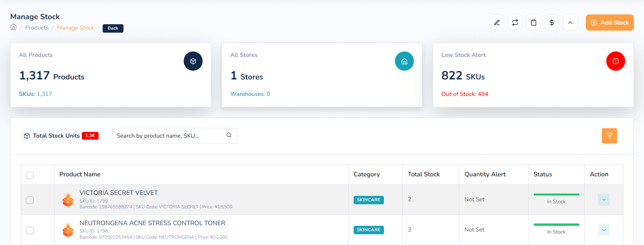The height and width of the screenshot is (245, 644).
Task: Click Not Set in VICTORIA SECRET row
Action: 474,199
